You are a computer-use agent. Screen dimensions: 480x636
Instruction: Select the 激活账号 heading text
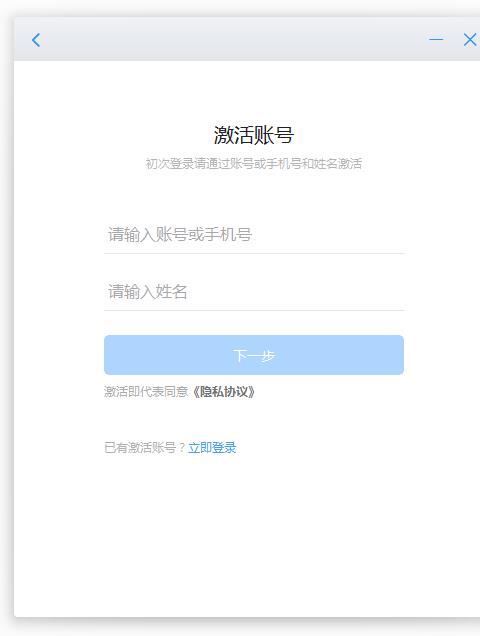click(x=254, y=135)
